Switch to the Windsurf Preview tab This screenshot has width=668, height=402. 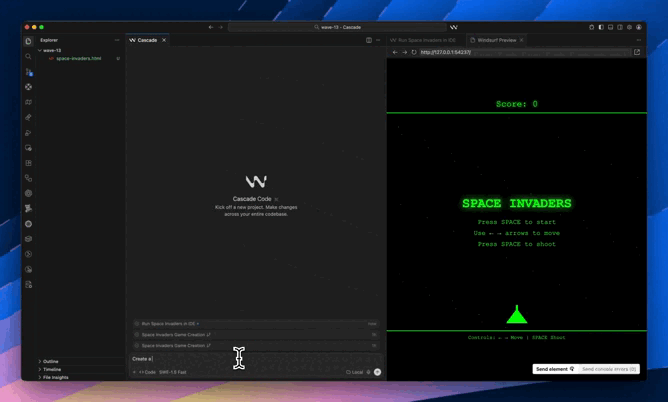[496, 40]
